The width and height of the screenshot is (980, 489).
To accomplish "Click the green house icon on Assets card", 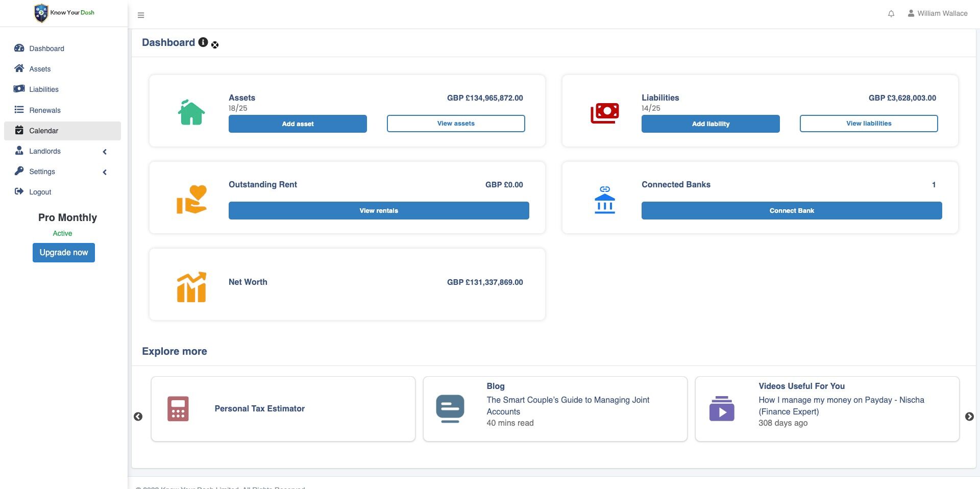I will pos(191,112).
